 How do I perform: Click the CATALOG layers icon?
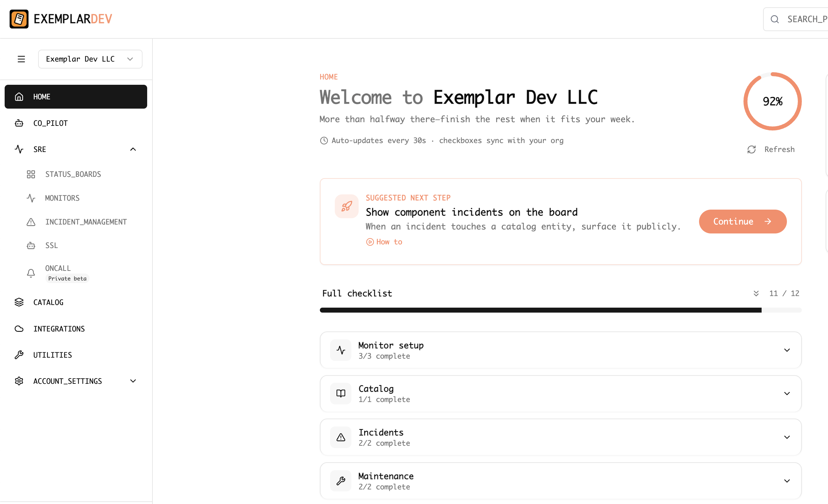pos(19,302)
